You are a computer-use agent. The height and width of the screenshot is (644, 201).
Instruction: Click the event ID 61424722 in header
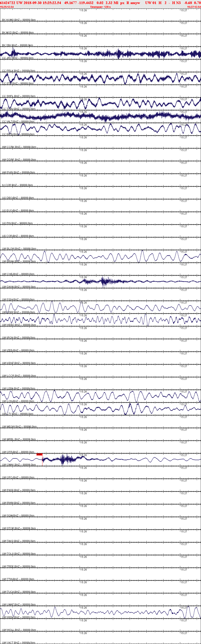[x=8, y=3]
